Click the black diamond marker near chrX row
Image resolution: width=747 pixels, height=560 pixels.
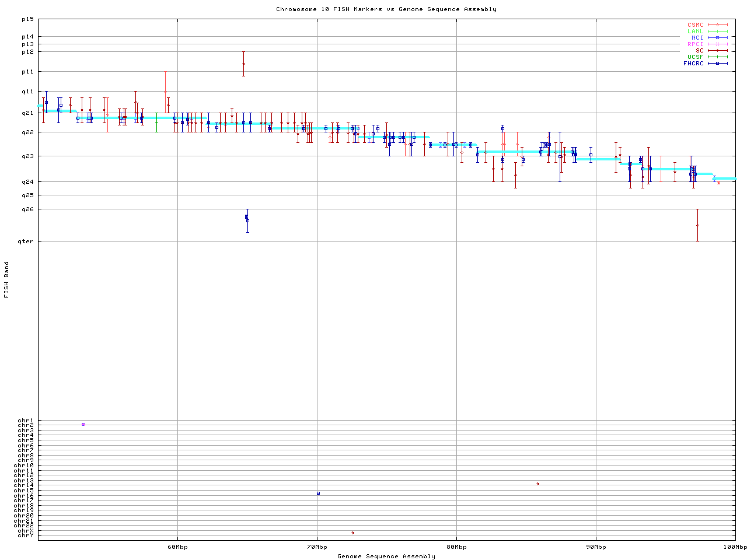(x=352, y=533)
